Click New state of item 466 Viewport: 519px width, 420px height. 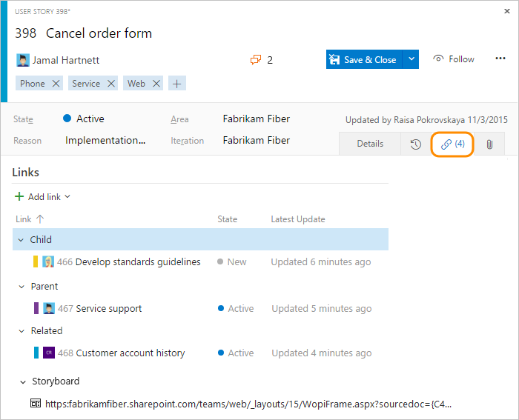(x=231, y=262)
